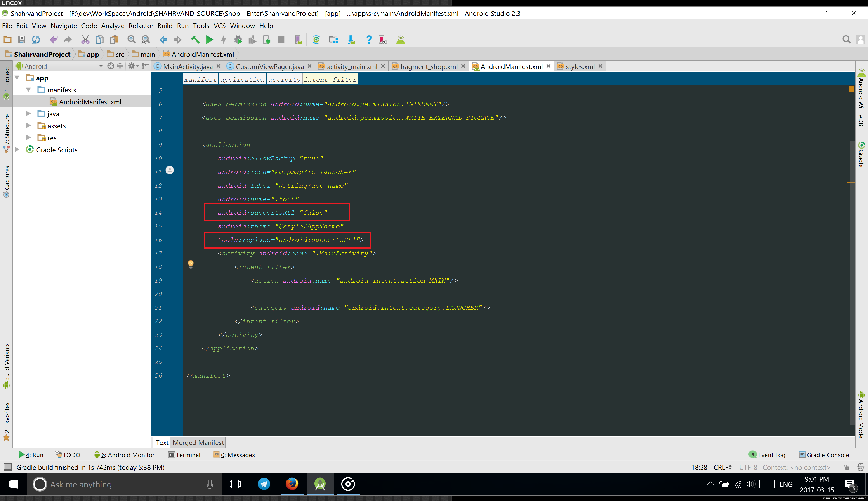Click the Paste clipboard icon

coord(114,40)
